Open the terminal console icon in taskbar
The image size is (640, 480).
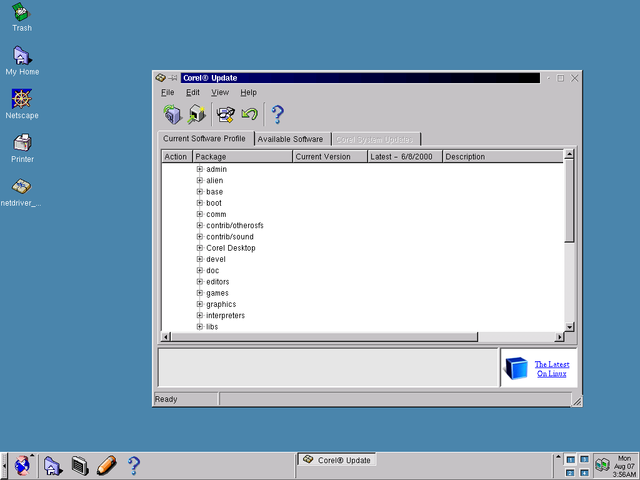(x=80, y=466)
